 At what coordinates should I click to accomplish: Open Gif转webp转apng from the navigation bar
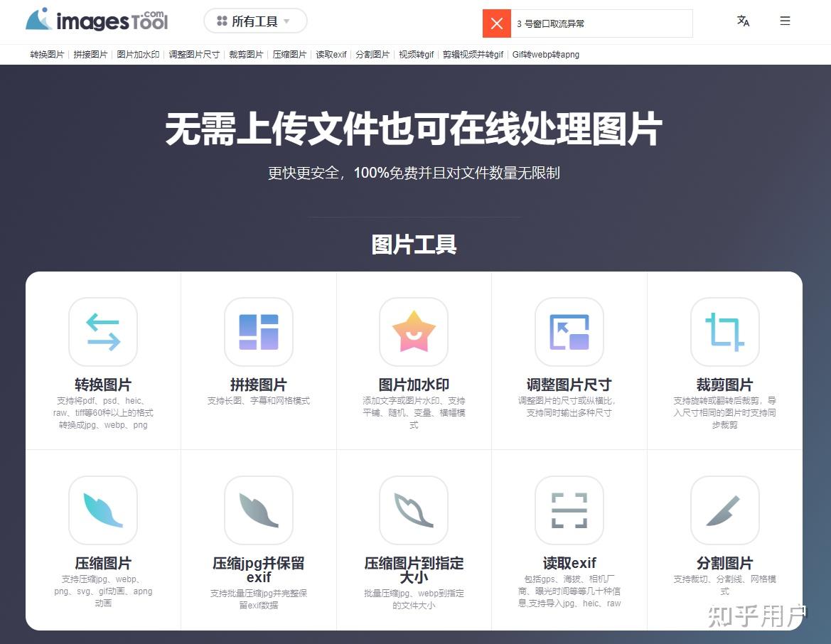pos(545,54)
